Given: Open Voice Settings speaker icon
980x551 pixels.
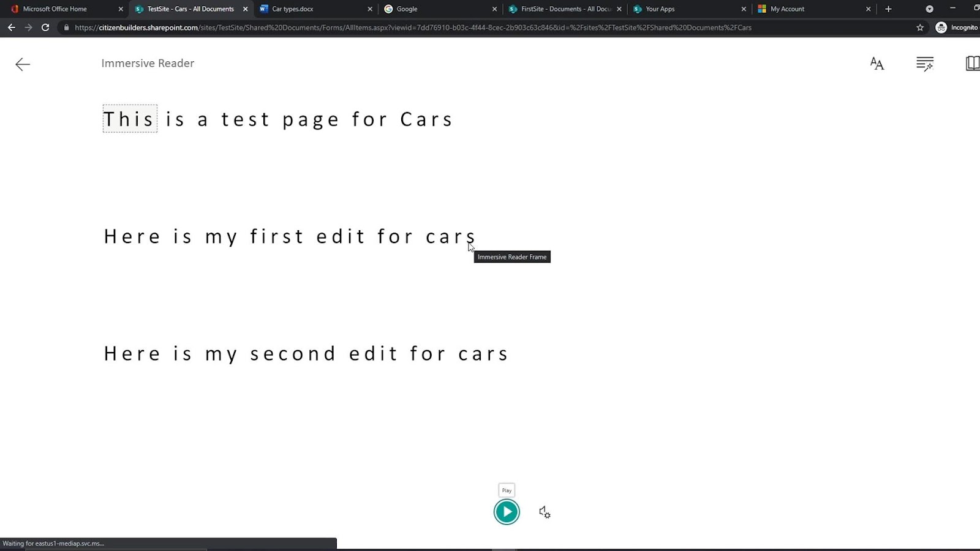Looking at the screenshot, I should coord(545,512).
